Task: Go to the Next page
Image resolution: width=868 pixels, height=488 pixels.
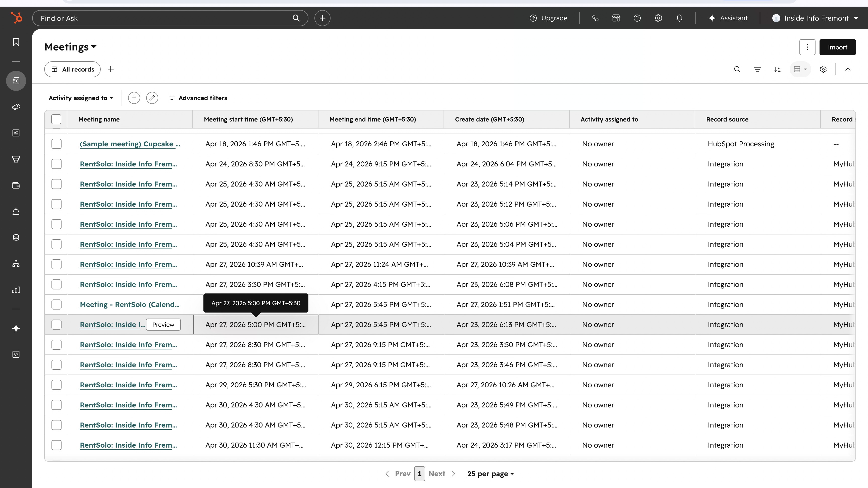Action: 442,474
